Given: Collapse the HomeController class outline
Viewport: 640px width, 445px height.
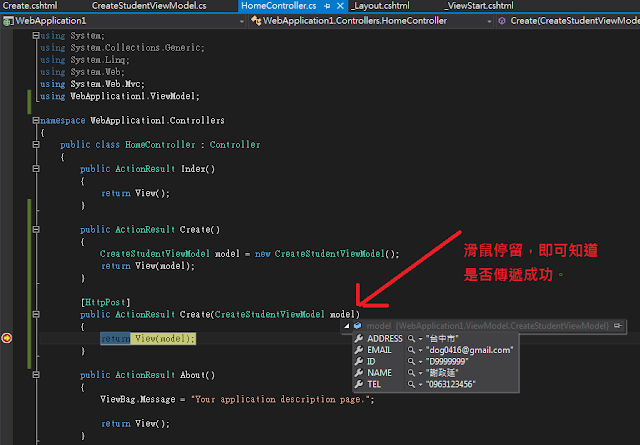Looking at the screenshot, I should 36,145.
